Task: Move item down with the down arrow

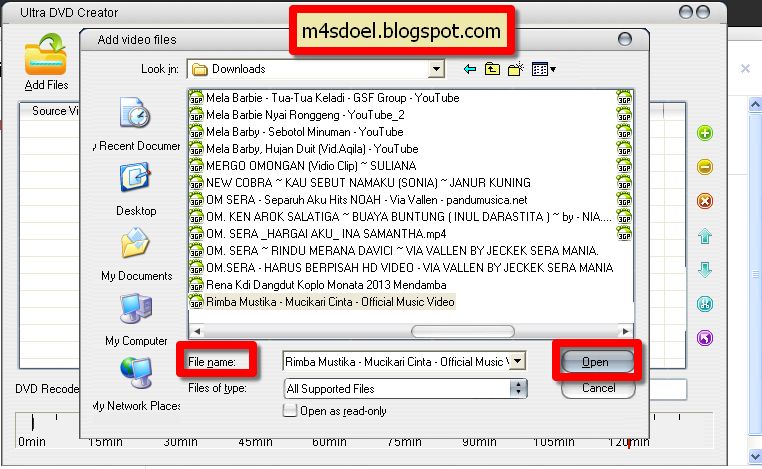Action: coord(705,270)
